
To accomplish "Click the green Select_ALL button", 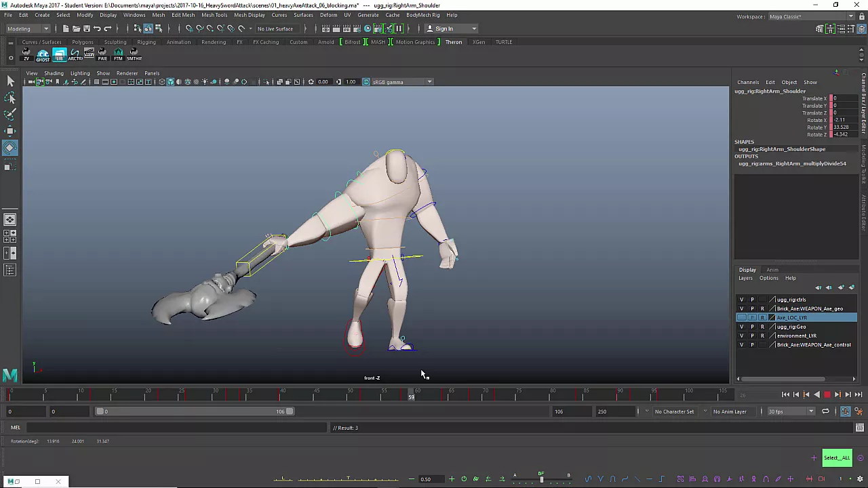I will coord(837,457).
